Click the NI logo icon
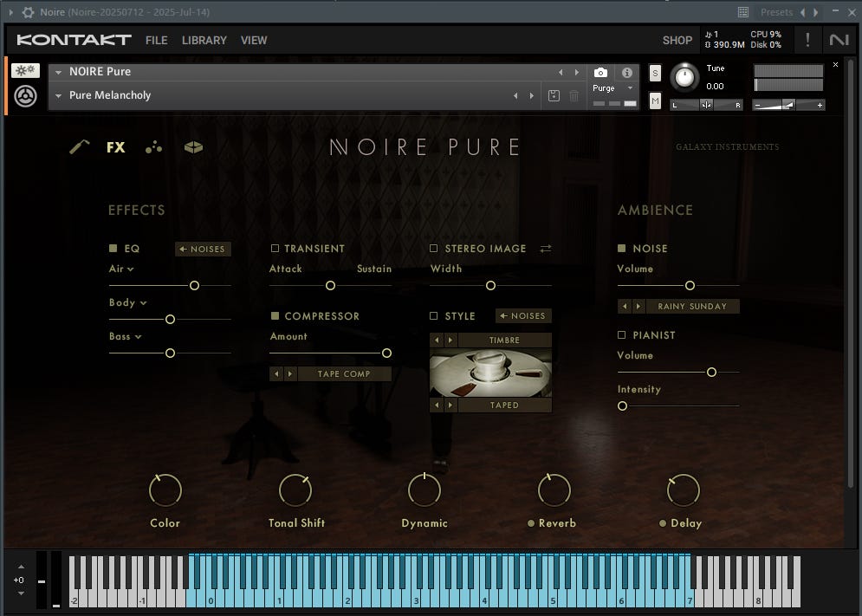 pos(839,40)
